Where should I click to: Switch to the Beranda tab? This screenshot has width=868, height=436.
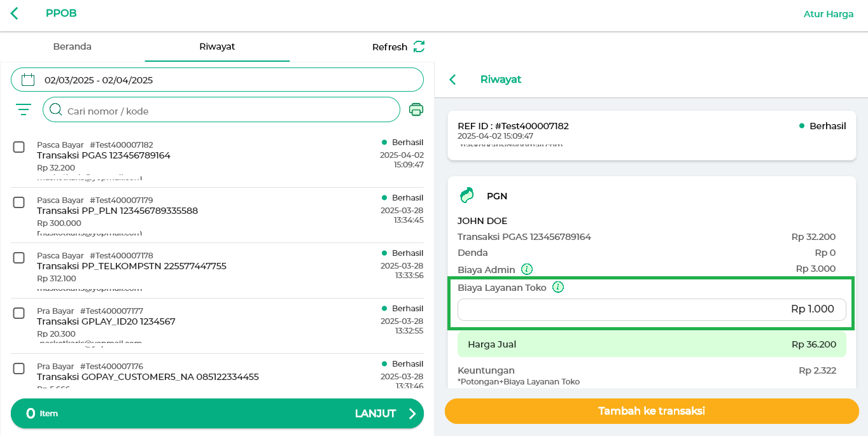coord(73,46)
